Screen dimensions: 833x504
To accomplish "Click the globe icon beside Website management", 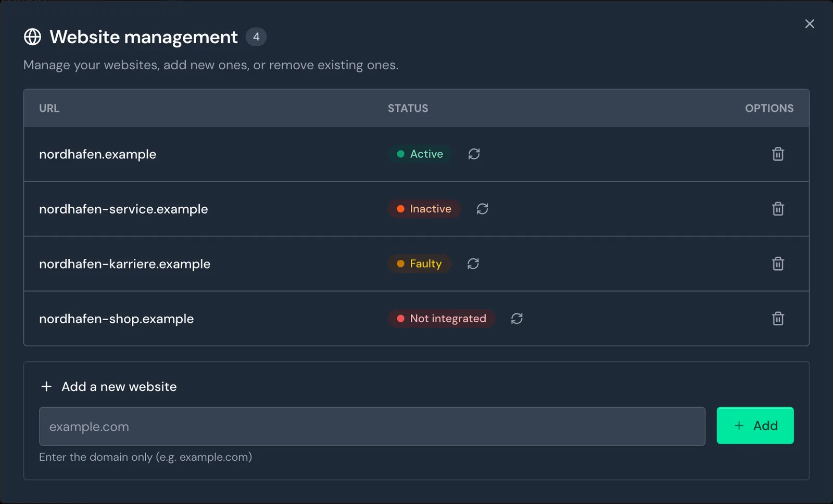I will [x=32, y=37].
